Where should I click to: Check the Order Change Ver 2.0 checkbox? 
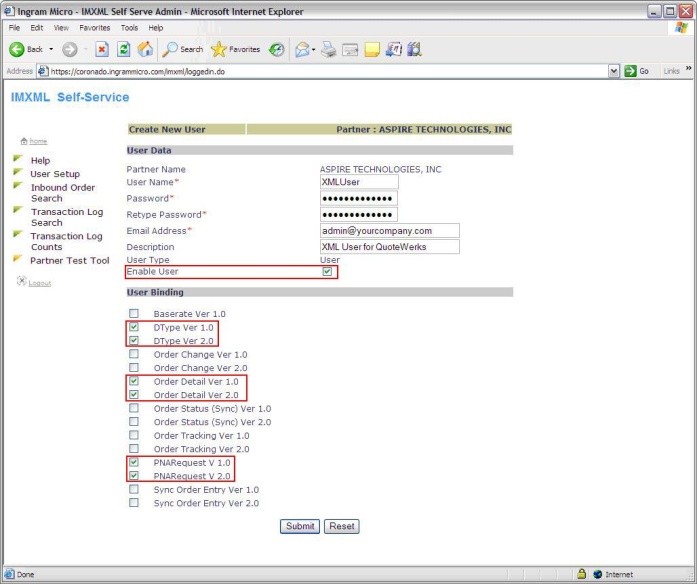coord(134,368)
